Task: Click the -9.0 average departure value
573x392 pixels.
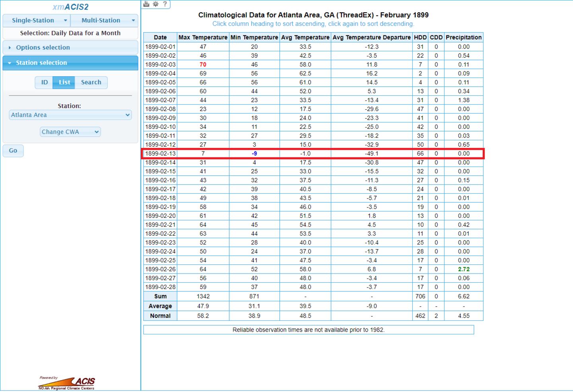Action: pos(372,306)
